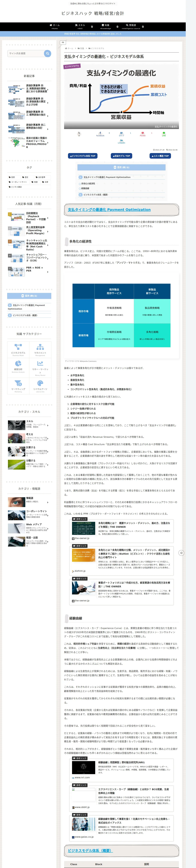The image size is (196, 868).
Task: Open the popular article 売上高営業利益率 (Operating Profit Margin)
Action: click(29, 230)
